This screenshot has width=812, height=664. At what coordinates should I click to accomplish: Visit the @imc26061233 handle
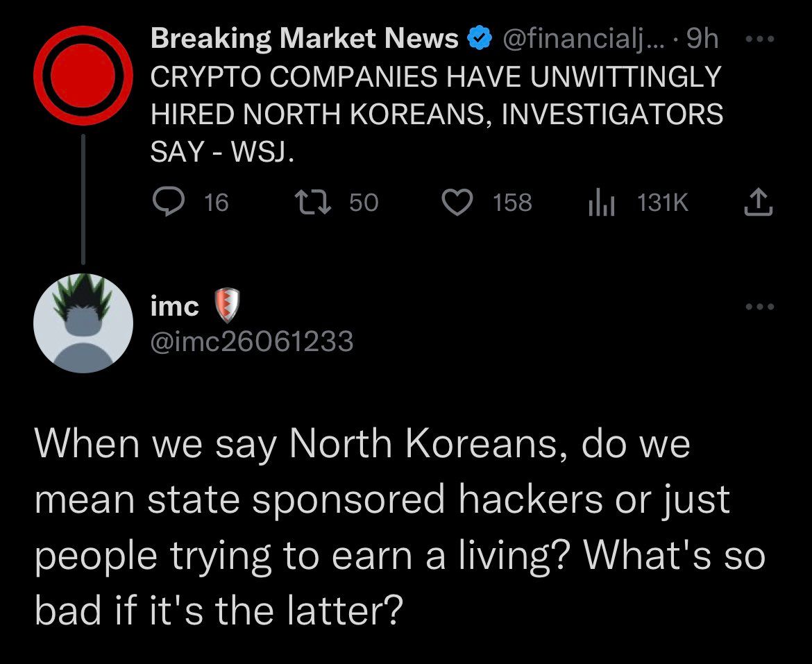252,341
